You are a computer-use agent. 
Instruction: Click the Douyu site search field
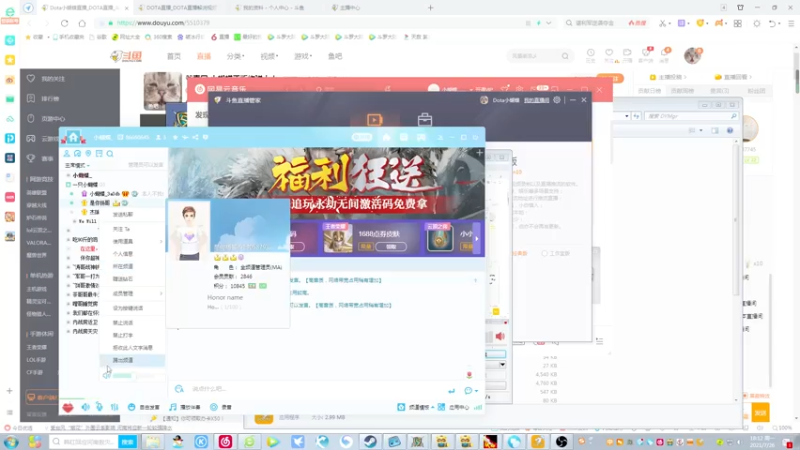pyautogui.click(x=539, y=56)
